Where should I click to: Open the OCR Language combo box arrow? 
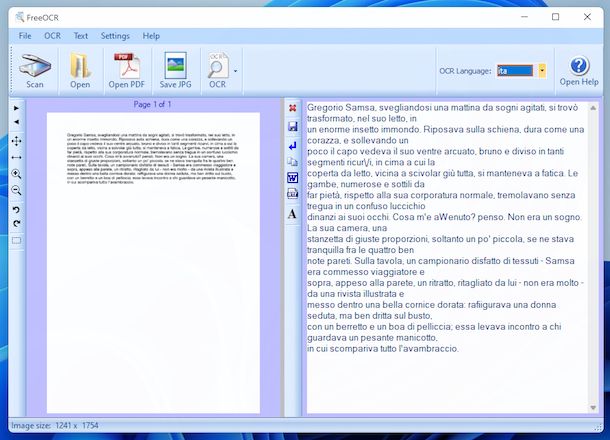tap(542, 70)
